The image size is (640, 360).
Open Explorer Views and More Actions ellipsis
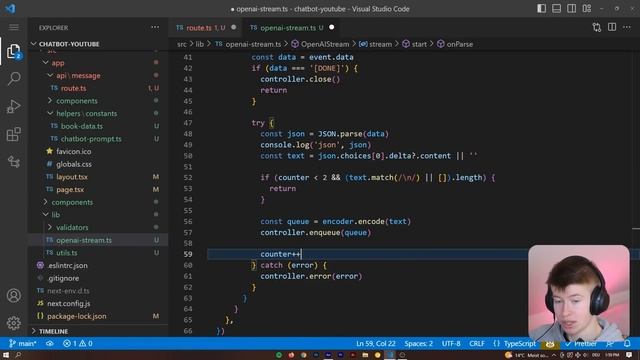click(155, 27)
